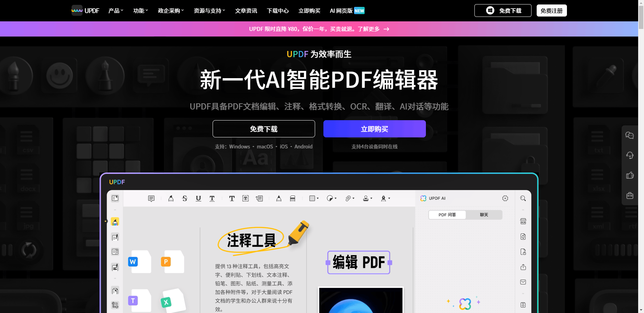
Task: Click the convert PDF icon in right sidebar
Action: point(523,237)
